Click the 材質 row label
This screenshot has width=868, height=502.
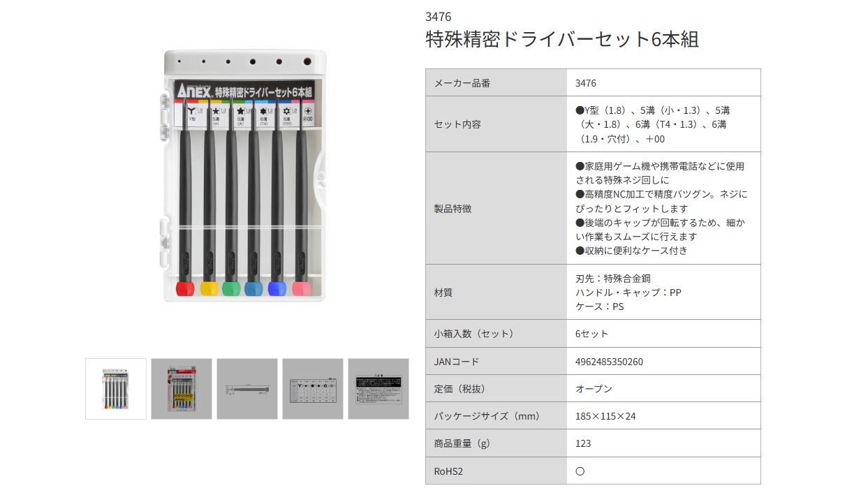[443, 292]
